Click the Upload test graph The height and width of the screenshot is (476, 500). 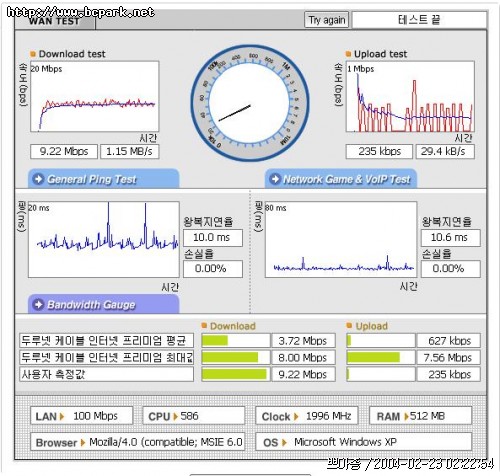(x=410, y=96)
